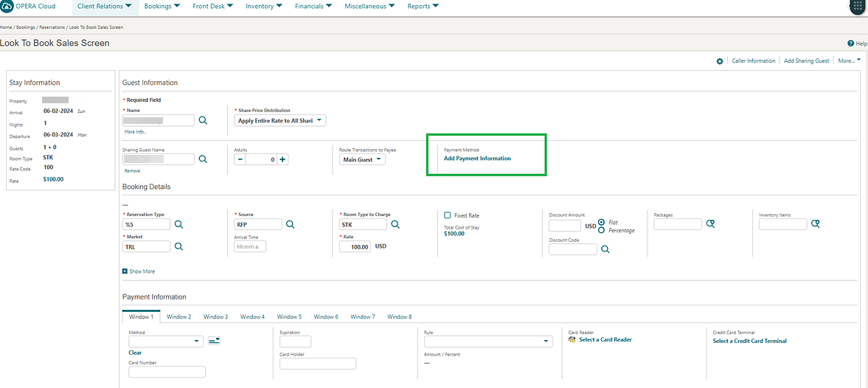Image resolution: width=868 pixels, height=388 pixels.
Task: Open Packages search icon
Action: (711, 224)
